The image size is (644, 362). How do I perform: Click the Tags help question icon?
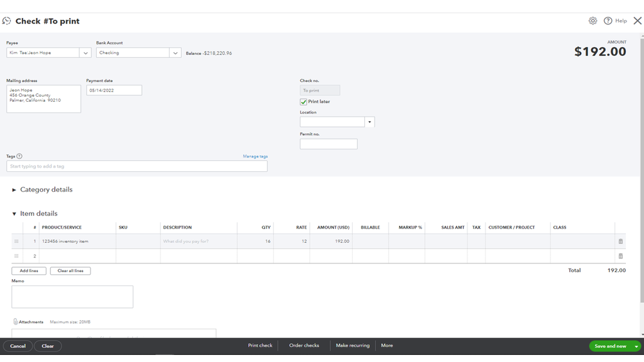tap(19, 156)
